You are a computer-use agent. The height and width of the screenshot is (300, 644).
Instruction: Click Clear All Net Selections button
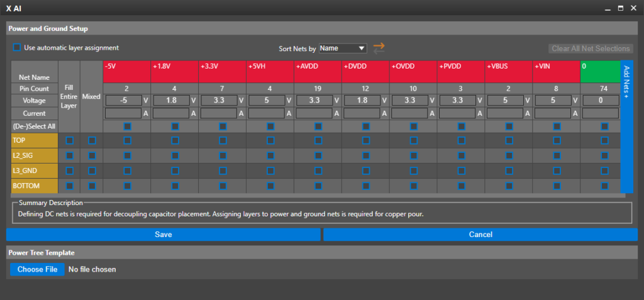tap(591, 48)
